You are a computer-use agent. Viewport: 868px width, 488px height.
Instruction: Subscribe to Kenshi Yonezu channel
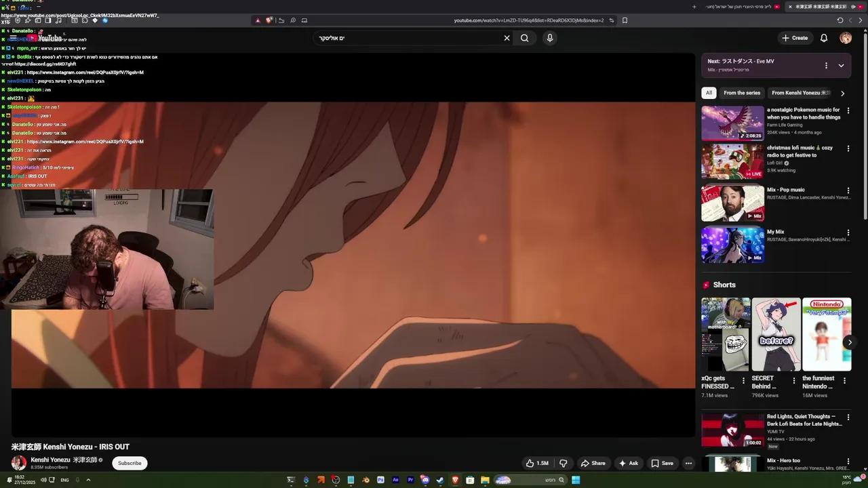tap(130, 463)
